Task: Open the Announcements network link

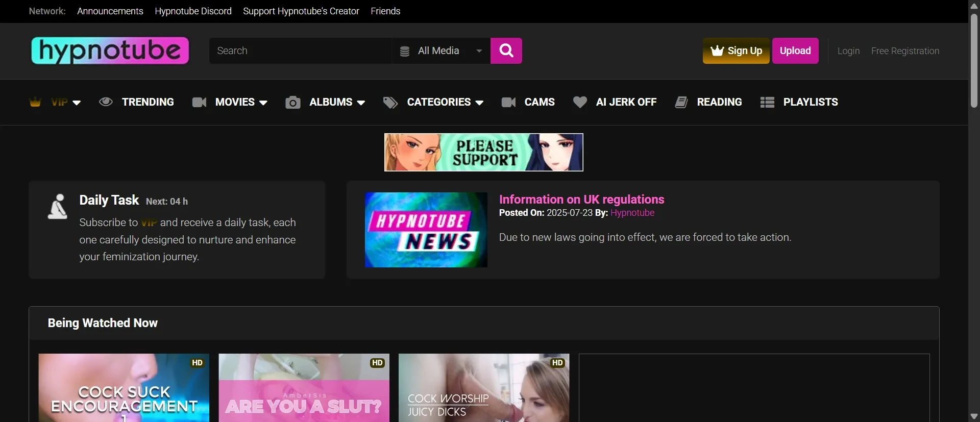Action: click(110, 11)
